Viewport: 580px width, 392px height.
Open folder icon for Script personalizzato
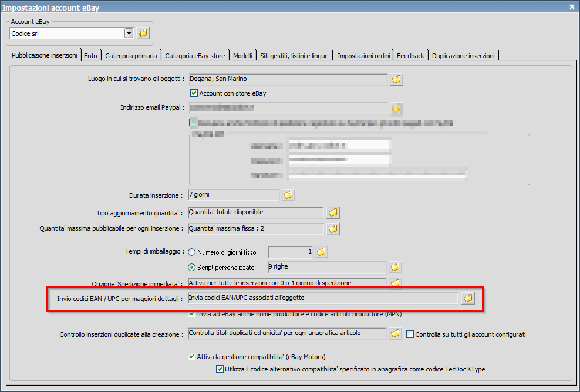[395, 267]
